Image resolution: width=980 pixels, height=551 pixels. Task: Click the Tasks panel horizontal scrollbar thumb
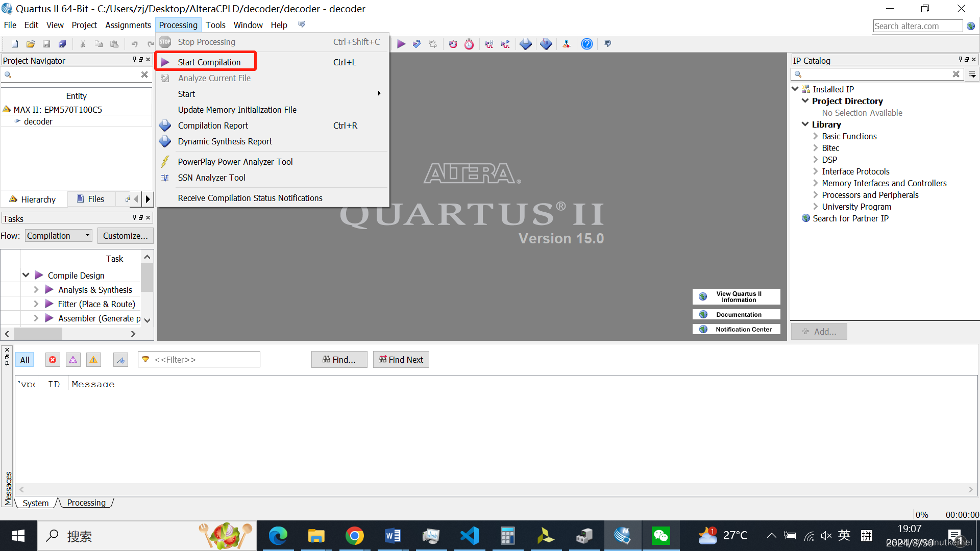(38, 334)
